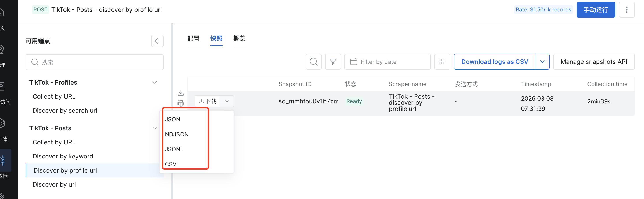Open the Filter by date field

coord(387,62)
